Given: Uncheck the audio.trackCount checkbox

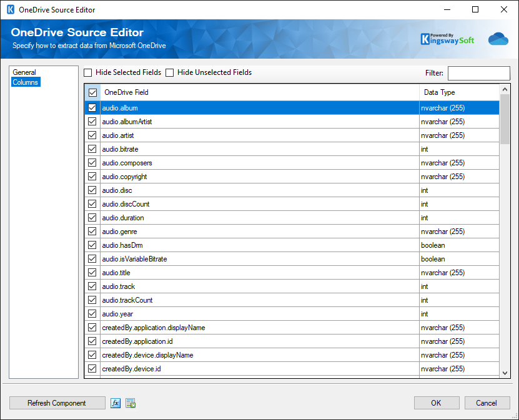Looking at the screenshot, I should coord(92,300).
